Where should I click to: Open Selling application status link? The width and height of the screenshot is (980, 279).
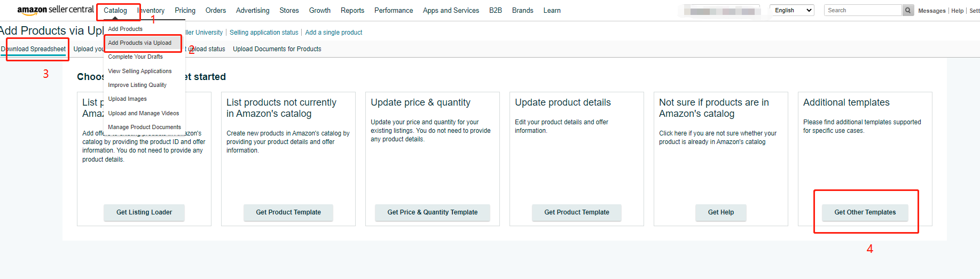264,33
